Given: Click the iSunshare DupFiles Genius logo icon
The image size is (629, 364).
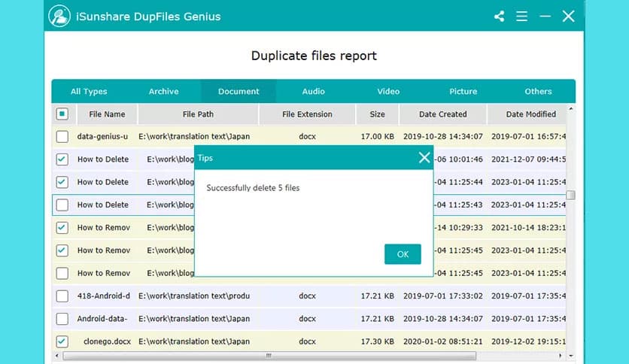Looking at the screenshot, I should tap(59, 16).
